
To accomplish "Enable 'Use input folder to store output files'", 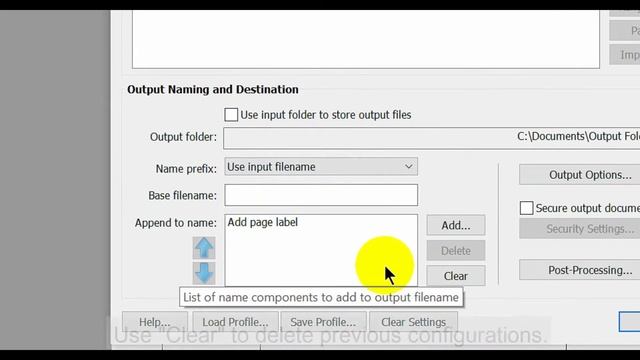I will point(231,115).
